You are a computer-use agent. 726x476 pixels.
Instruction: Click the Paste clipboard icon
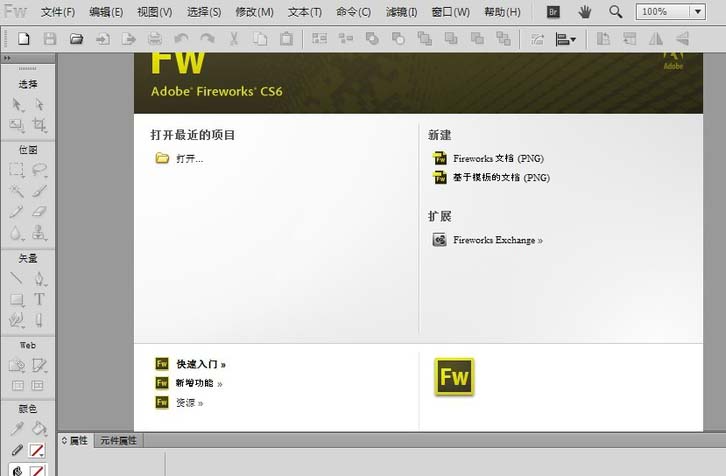point(287,39)
